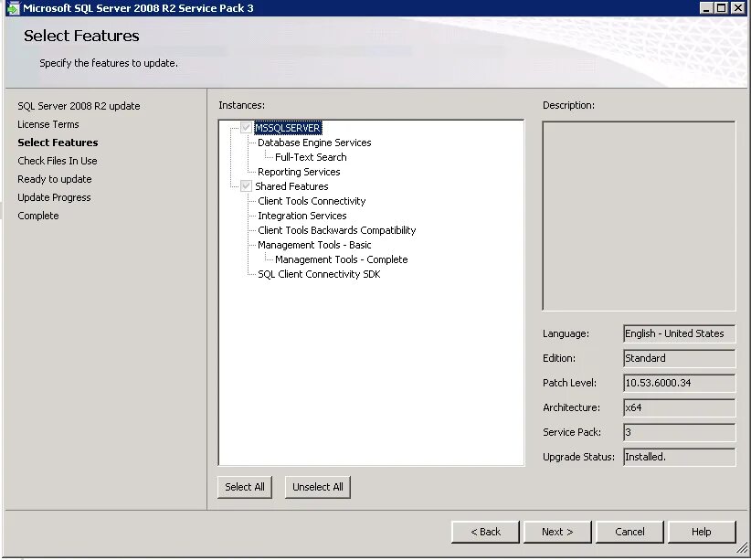Select Database Engine Services in the tree
This screenshot has height=560, width=751.
point(314,143)
